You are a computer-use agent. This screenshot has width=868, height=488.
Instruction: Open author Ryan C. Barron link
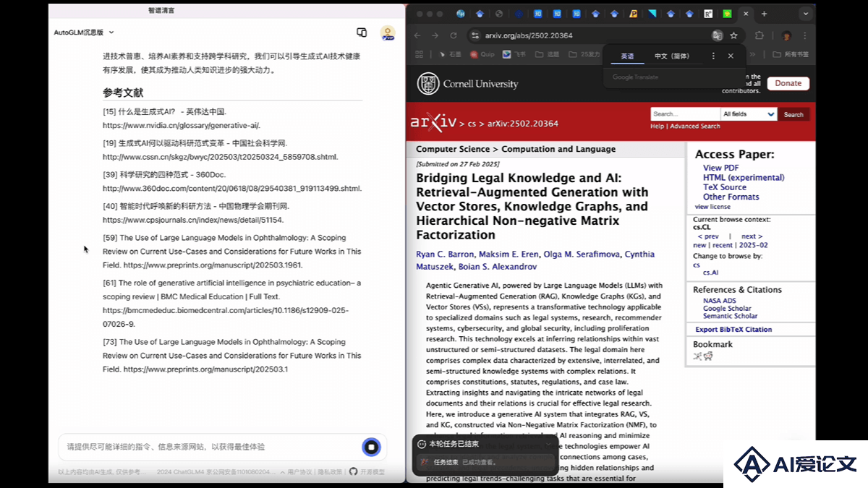[445, 254]
